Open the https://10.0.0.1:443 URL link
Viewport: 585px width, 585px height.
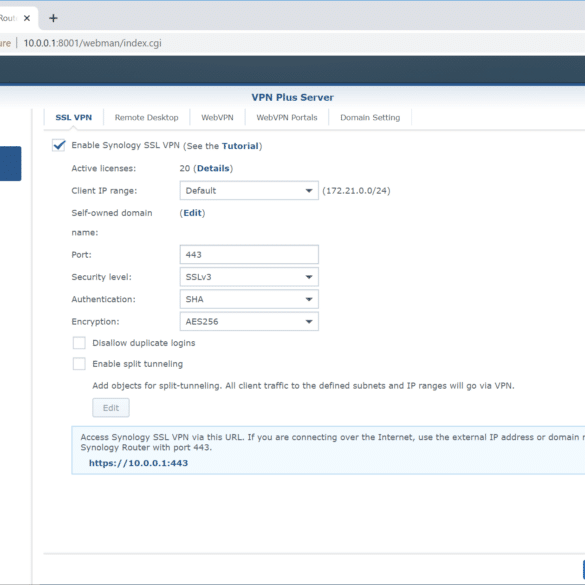[x=138, y=463]
